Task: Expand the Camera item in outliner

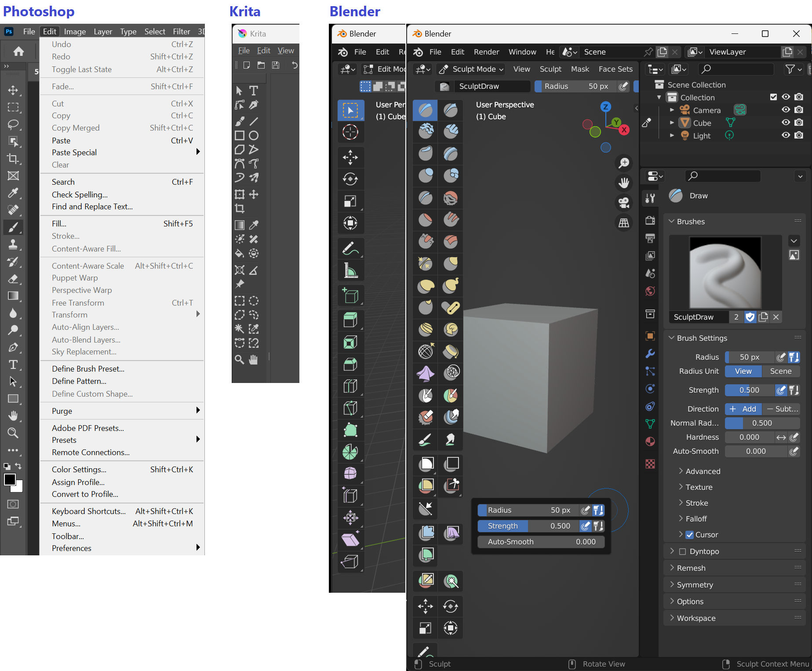Action: click(671, 110)
